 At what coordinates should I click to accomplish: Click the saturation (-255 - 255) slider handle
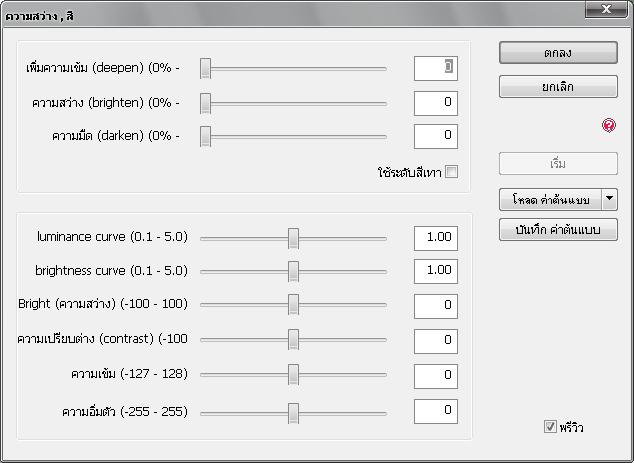tap(294, 412)
